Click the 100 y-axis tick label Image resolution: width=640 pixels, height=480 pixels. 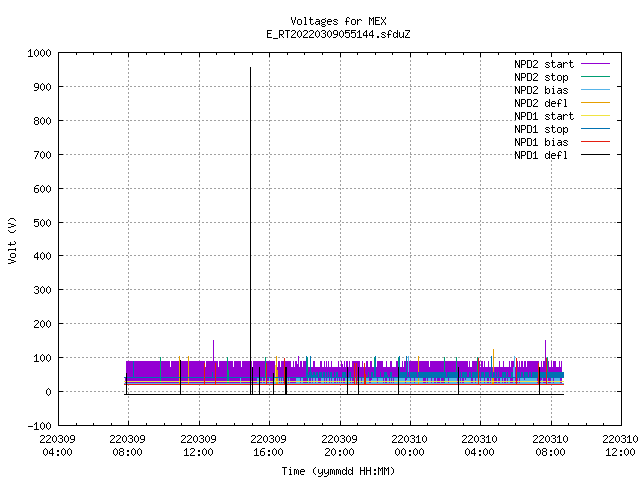pyautogui.click(x=42, y=358)
